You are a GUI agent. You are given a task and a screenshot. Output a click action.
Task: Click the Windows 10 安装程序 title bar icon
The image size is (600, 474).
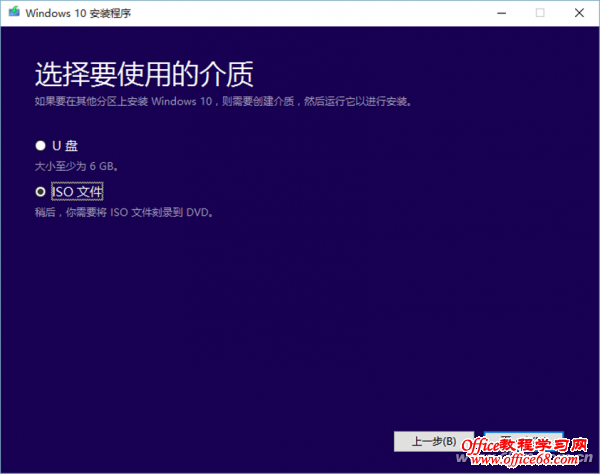[x=14, y=12]
